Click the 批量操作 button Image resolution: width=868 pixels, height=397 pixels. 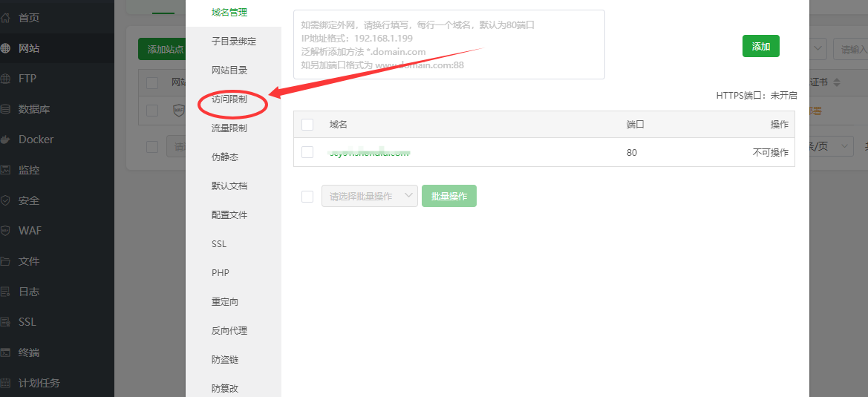449,197
